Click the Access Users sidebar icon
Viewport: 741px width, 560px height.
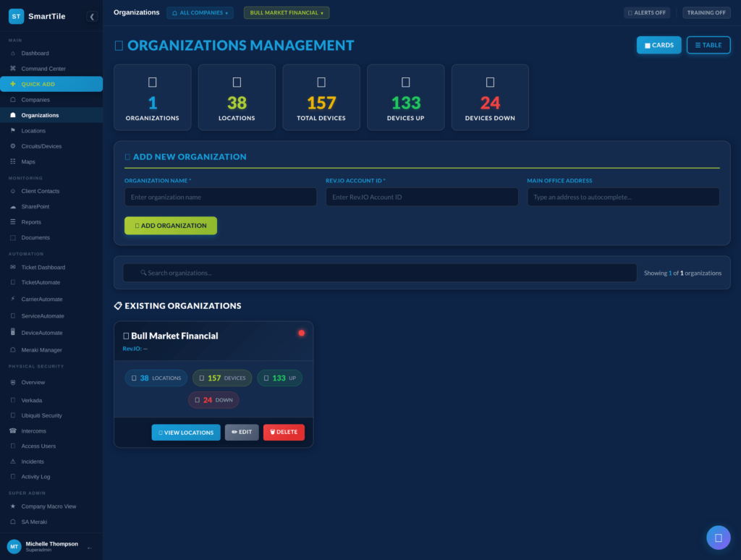pyautogui.click(x=13, y=446)
